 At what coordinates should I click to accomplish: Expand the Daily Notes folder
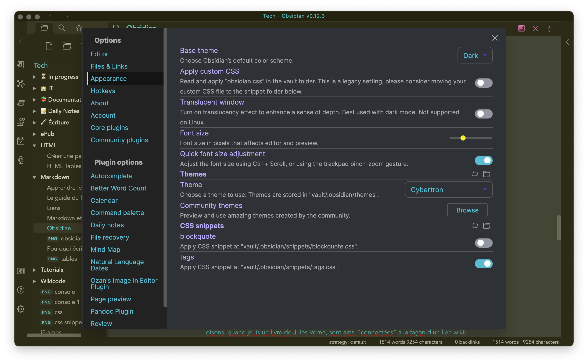pos(35,111)
